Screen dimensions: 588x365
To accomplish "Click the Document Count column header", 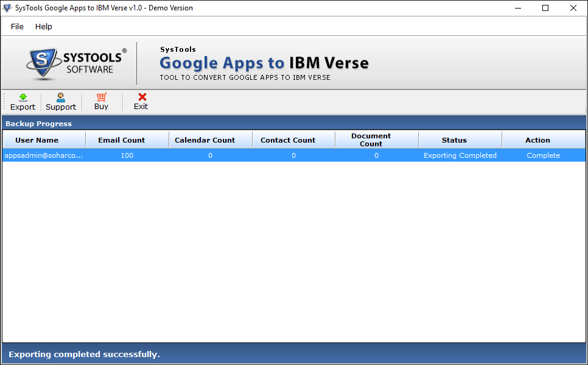I will click(377, 140).
